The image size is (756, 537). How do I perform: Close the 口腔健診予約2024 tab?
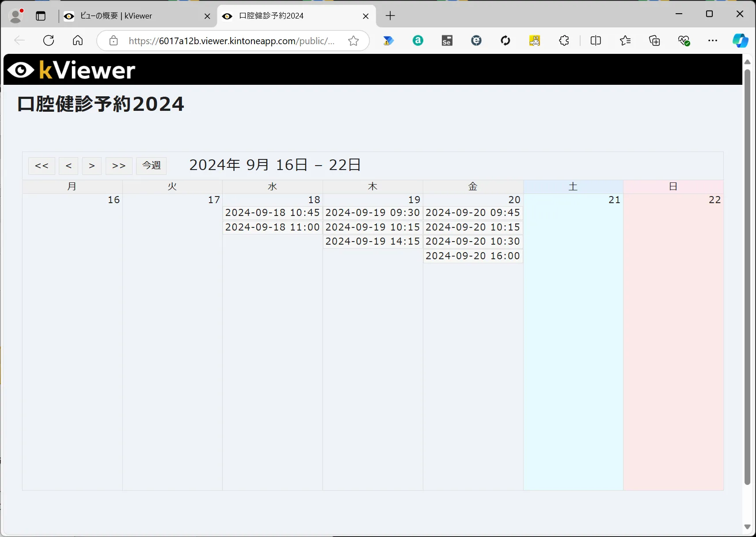[x=365, y=16]
